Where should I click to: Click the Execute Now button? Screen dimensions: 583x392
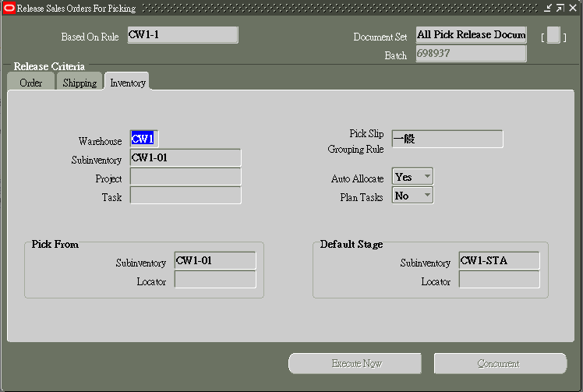[355, 363]
